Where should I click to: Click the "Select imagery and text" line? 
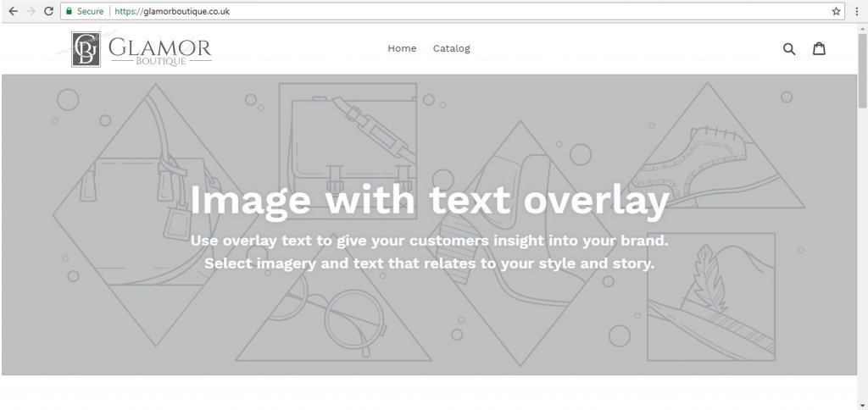tap(430, 263)
